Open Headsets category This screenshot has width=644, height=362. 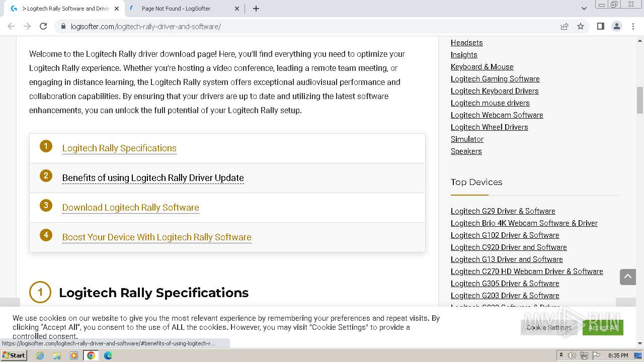(467, 43)
